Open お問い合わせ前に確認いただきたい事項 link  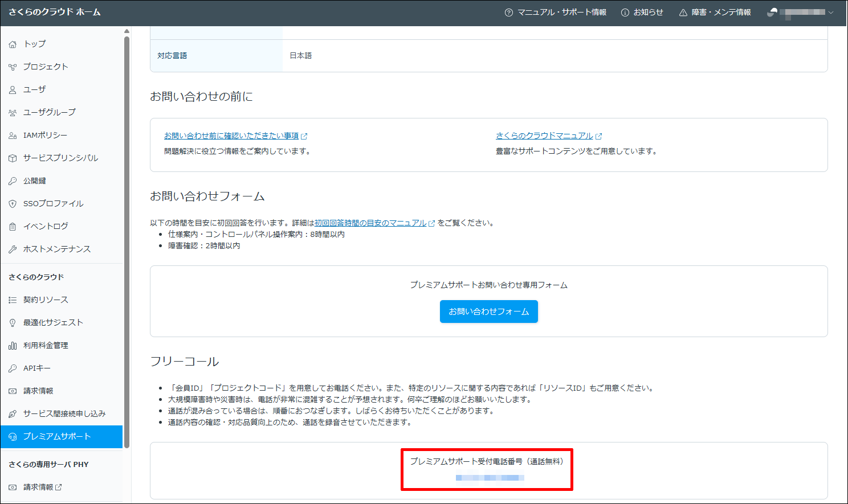coord(231,136)
